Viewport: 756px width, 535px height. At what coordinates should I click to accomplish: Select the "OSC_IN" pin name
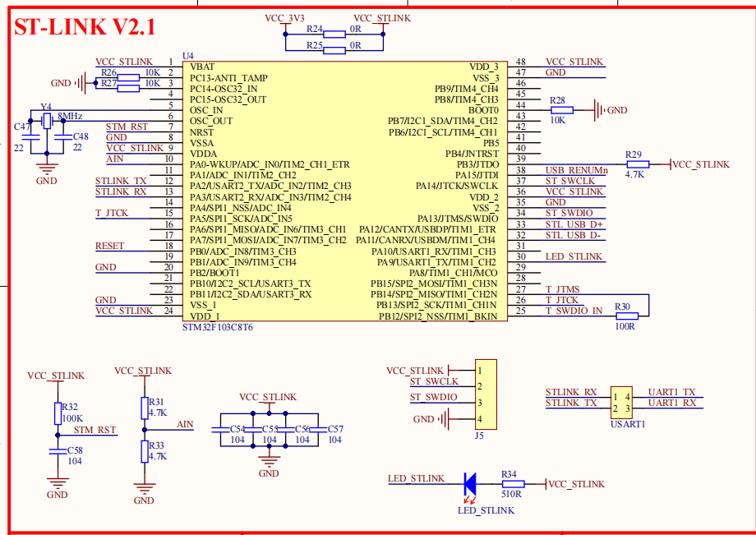click(x=206, y=110)
